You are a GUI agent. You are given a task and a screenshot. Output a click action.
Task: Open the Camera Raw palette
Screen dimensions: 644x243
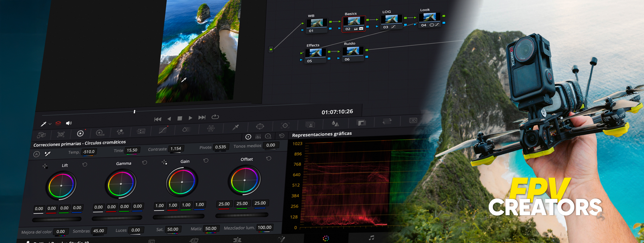(41, 135)
